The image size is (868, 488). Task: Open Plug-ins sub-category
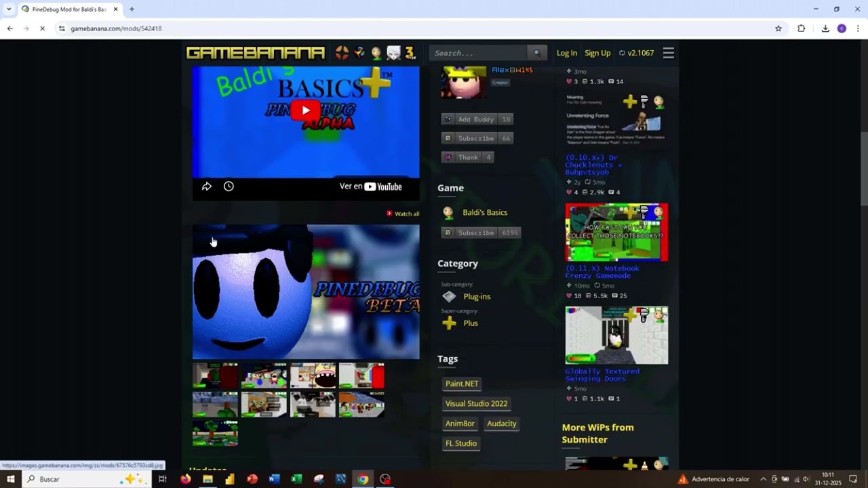(477, 296)
